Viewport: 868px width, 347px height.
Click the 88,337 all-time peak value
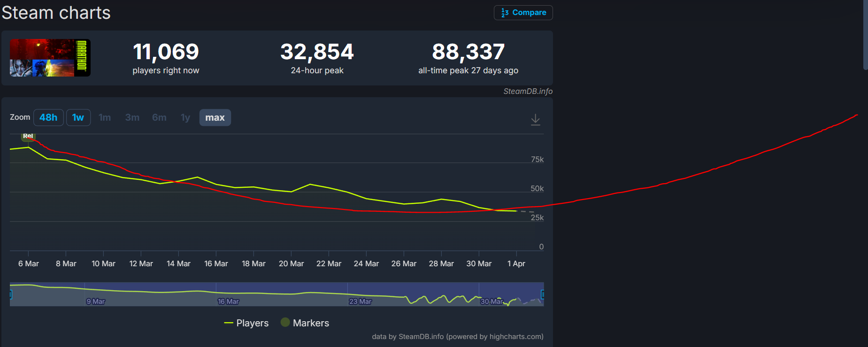coord(469,52)
